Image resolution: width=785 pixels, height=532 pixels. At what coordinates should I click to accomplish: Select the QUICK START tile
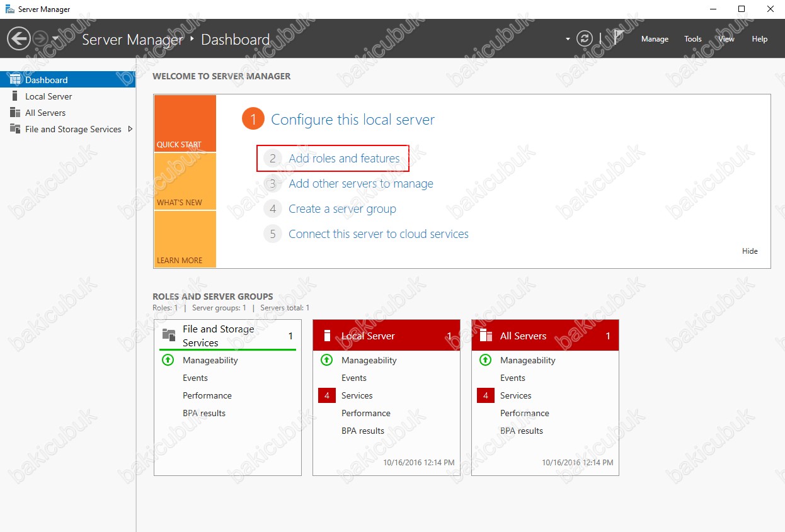(185, 123)
